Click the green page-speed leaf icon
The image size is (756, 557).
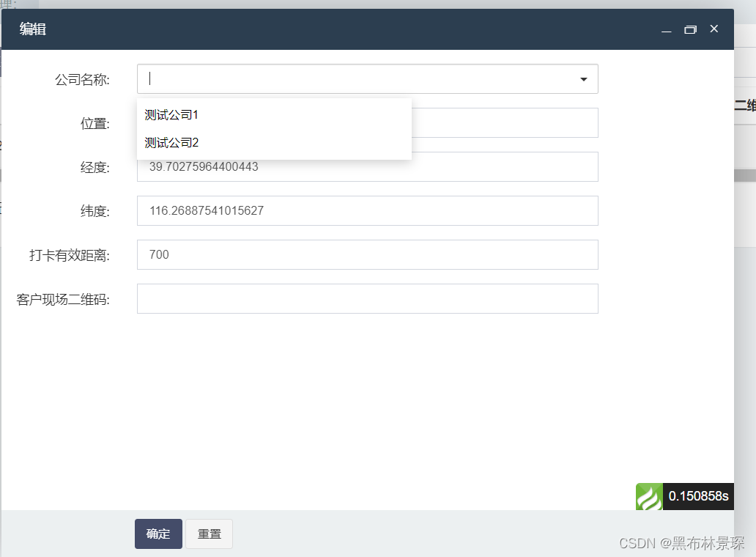(x=649, y=496)
